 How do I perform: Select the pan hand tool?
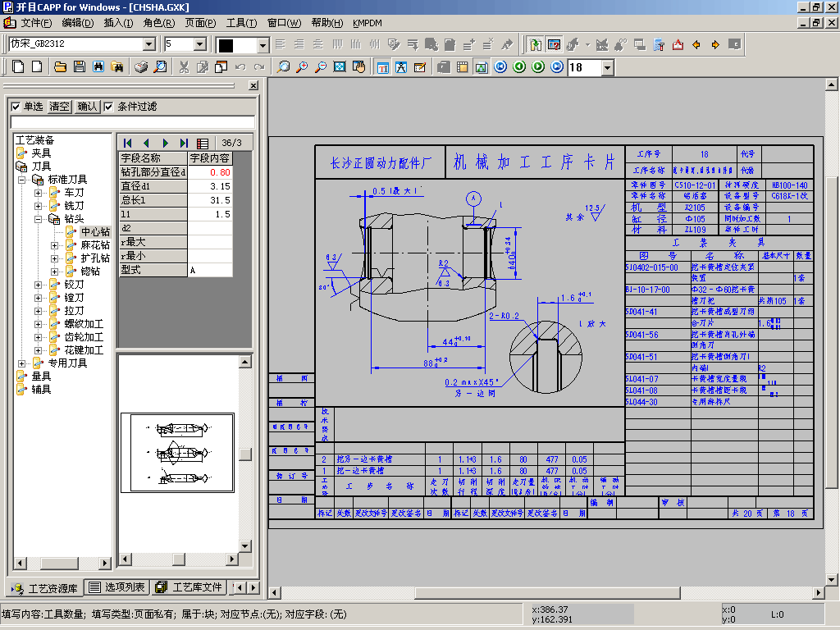[358, 66]
